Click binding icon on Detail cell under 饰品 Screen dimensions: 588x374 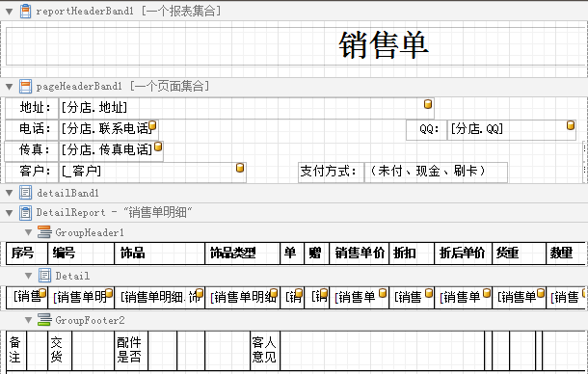[200, 293]
